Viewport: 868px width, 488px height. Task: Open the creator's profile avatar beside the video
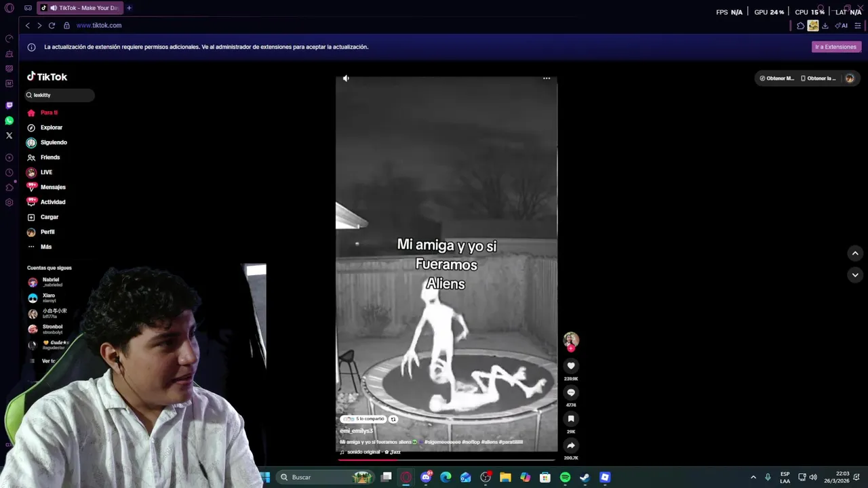tap(571, 339)
